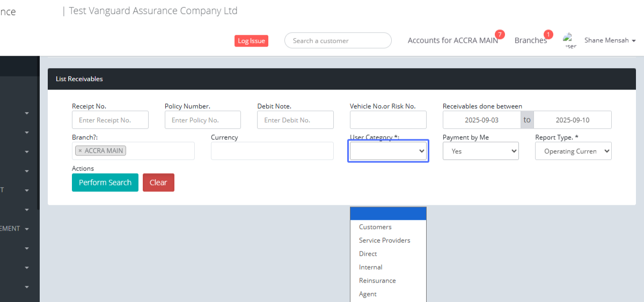Pick the Agent user category
This screenshot has height=302, width=644.
[x=368, y=294]
